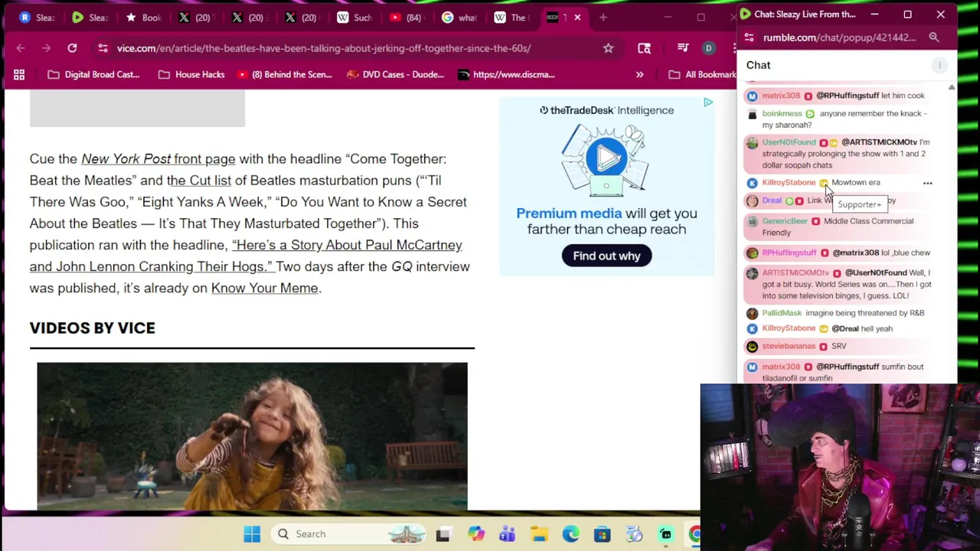
Task: Click username GenericBeer in chat
Action: click(x=785, y=221)
